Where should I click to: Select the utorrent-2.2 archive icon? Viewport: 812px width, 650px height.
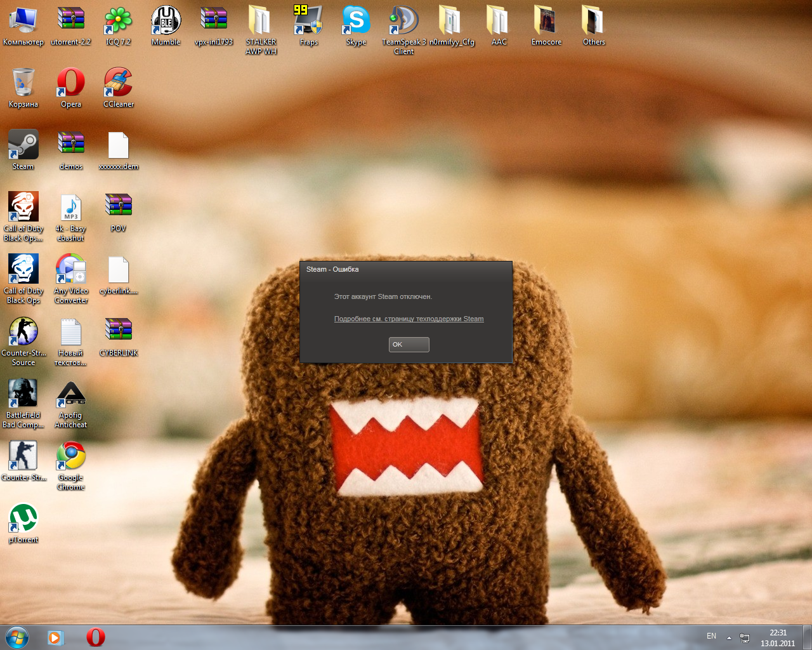point(71,26)
